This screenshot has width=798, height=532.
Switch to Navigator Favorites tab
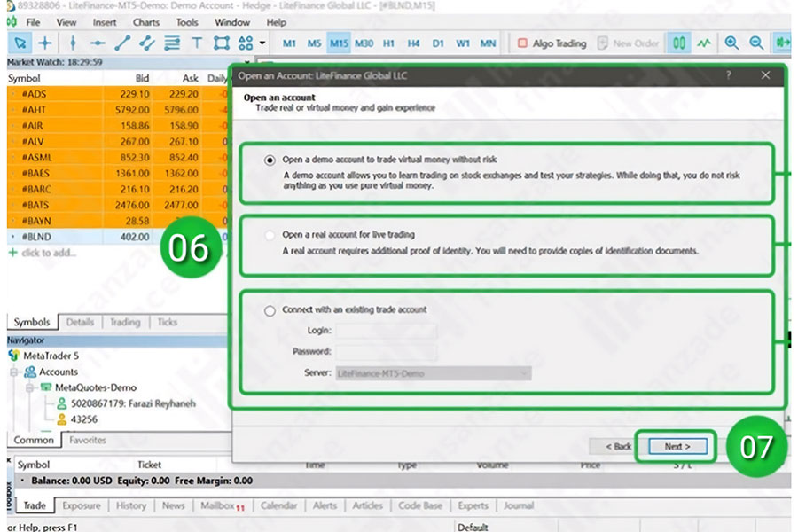88,441
